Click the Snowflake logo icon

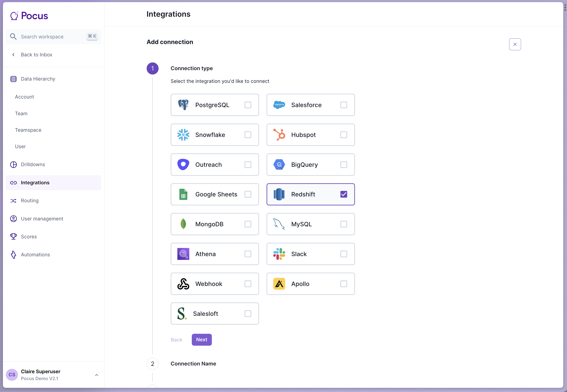(183, 135)
